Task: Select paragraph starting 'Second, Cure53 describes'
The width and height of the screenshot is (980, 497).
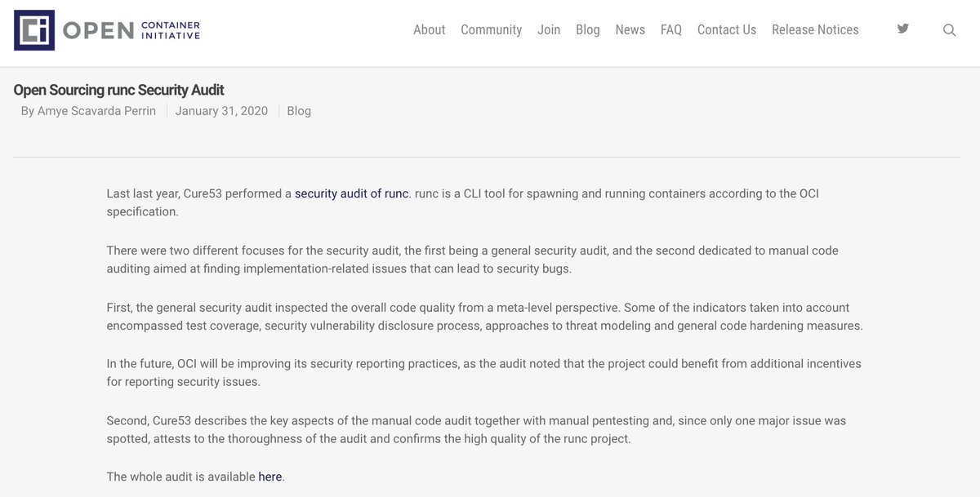Action: click(x=476, y=429)
